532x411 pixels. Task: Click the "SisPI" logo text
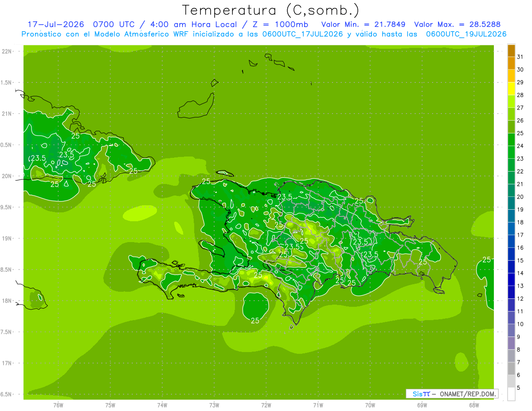[x=421, y=394]
